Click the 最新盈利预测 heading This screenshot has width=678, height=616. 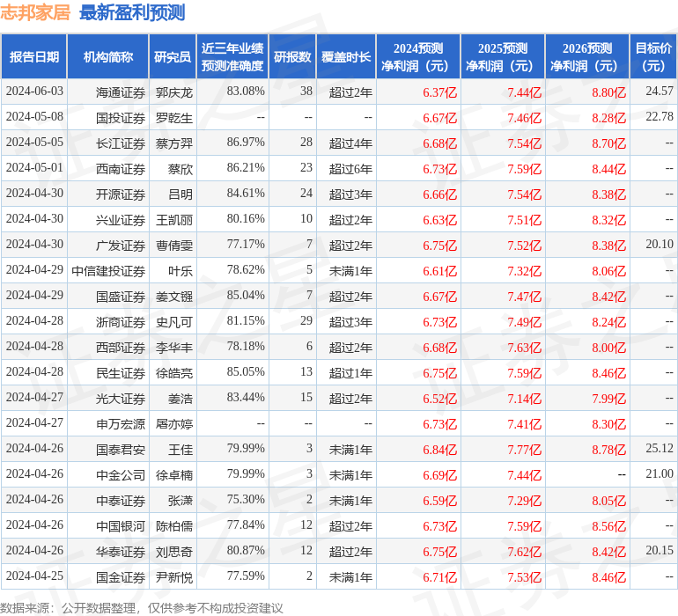[x=132, y=12]
